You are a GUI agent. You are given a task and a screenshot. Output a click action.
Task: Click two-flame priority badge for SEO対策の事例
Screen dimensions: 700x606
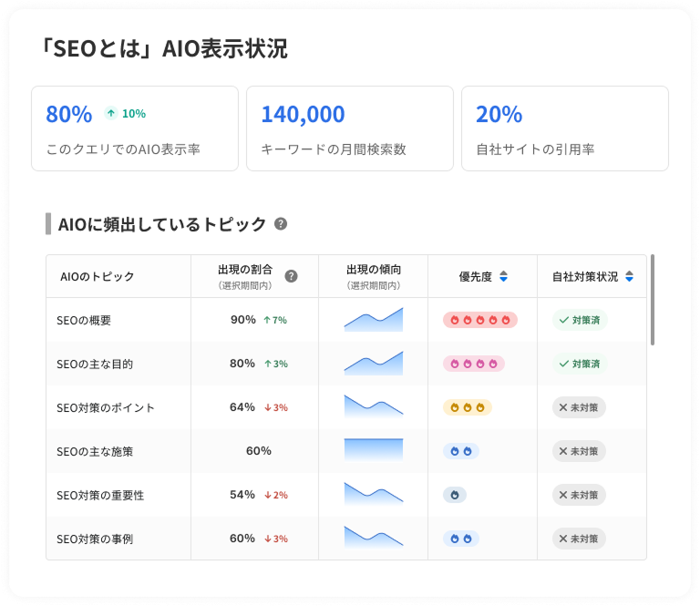click(460, 539)
